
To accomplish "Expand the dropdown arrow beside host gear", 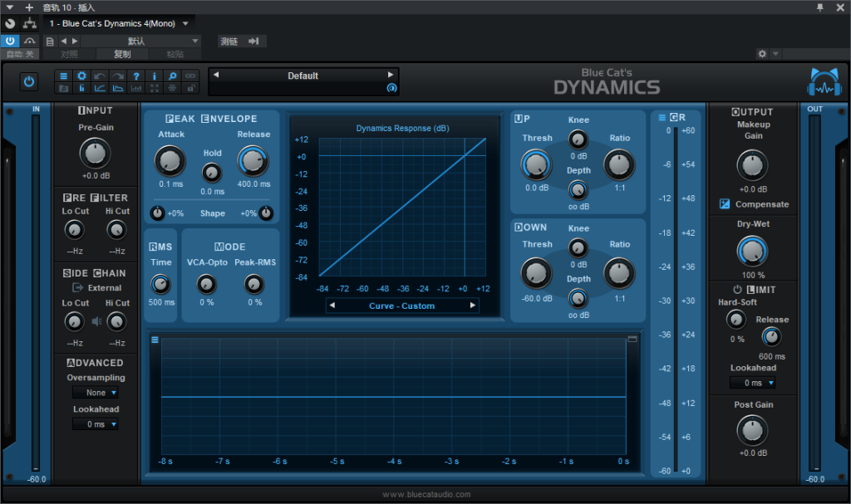I will tap(775, 54).
